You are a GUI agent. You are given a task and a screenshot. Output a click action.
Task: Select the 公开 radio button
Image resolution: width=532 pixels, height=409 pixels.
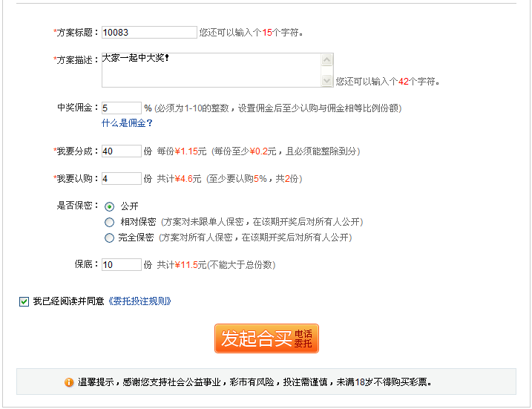coord(110,207)
